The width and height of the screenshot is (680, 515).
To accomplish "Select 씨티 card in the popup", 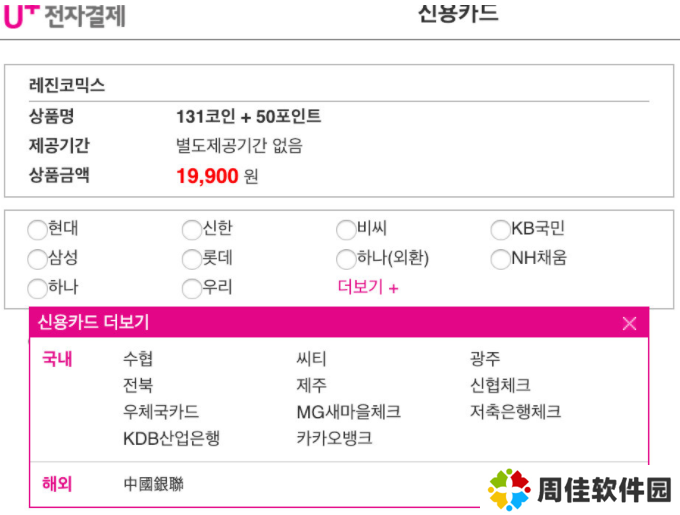I will [311, 359].
